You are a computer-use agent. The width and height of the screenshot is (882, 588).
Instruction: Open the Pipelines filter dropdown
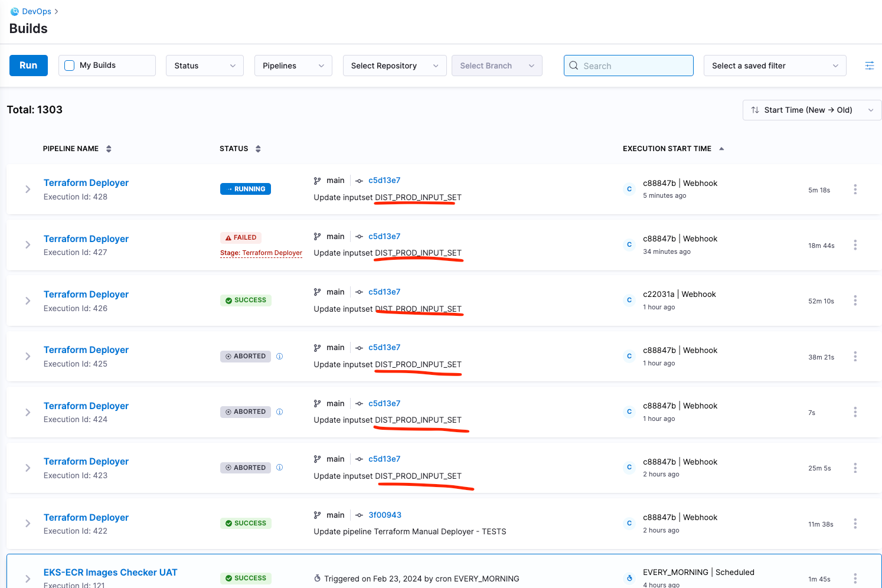[293, 66]
